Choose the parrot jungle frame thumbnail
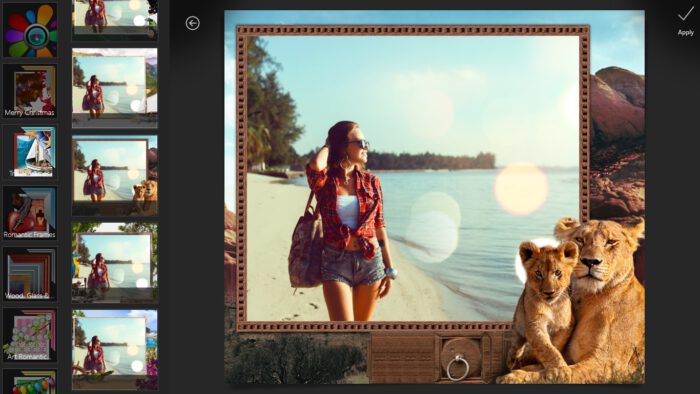 (x=115, y=263)
